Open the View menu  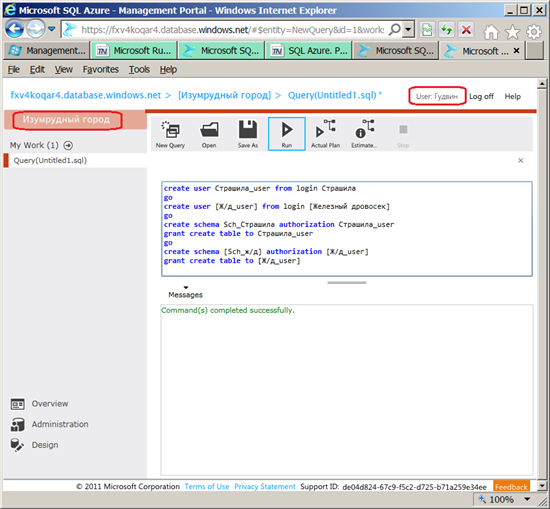coord(63,69)
